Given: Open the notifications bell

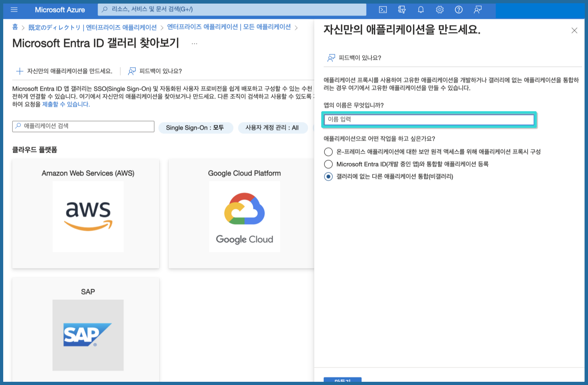Looking at the screenshot, I should coord(421,10).
